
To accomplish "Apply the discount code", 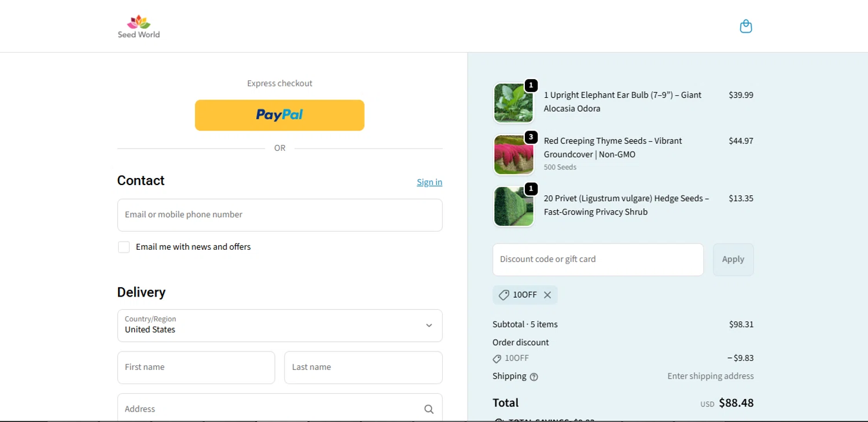I will (x=733, y=260).
